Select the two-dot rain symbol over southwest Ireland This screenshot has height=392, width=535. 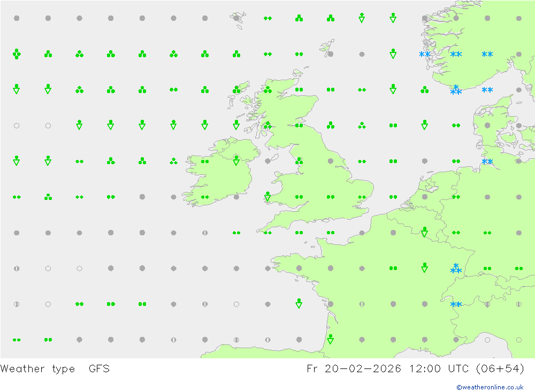(205, 197)
